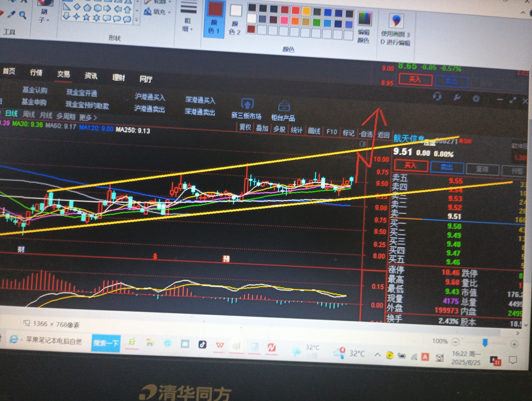The width and height of the screenshot is (532, 401).
Task: Switch to the 理财 tab
Action: coord(119,78)
